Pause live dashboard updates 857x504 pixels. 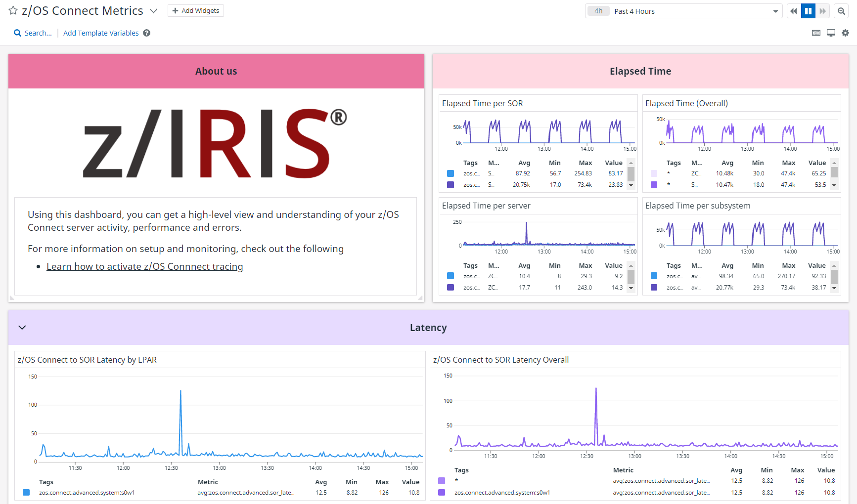pos(808,11)
